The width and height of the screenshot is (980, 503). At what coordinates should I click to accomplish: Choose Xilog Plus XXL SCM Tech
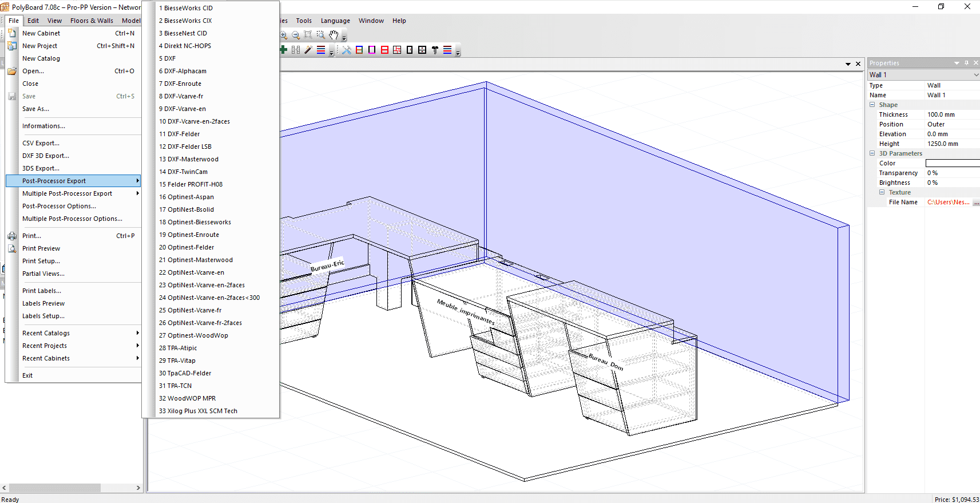[211, 411]
